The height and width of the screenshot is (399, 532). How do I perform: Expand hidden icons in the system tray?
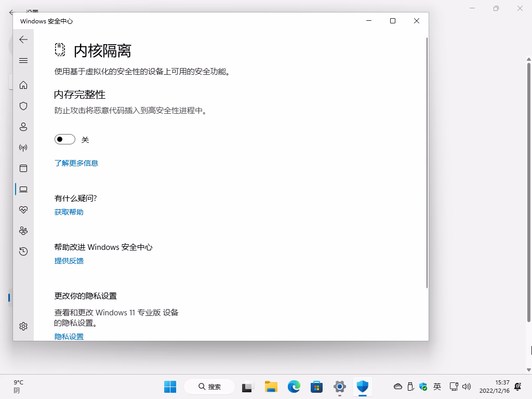(397, 387)
